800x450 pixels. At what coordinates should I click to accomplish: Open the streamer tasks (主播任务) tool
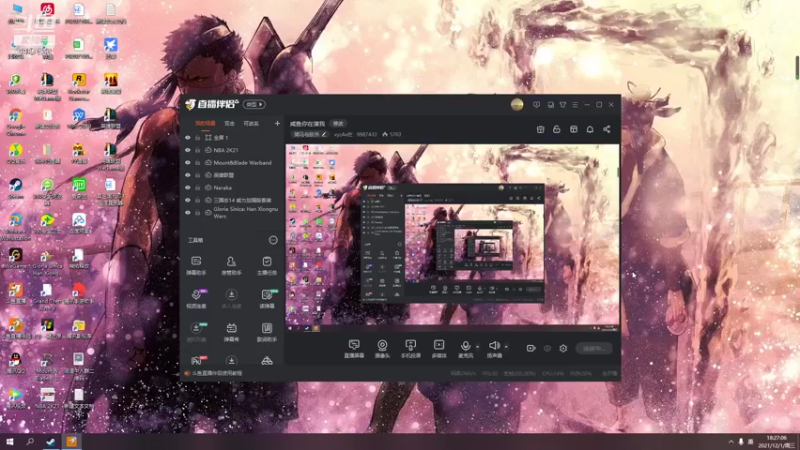tap(266, 266)
